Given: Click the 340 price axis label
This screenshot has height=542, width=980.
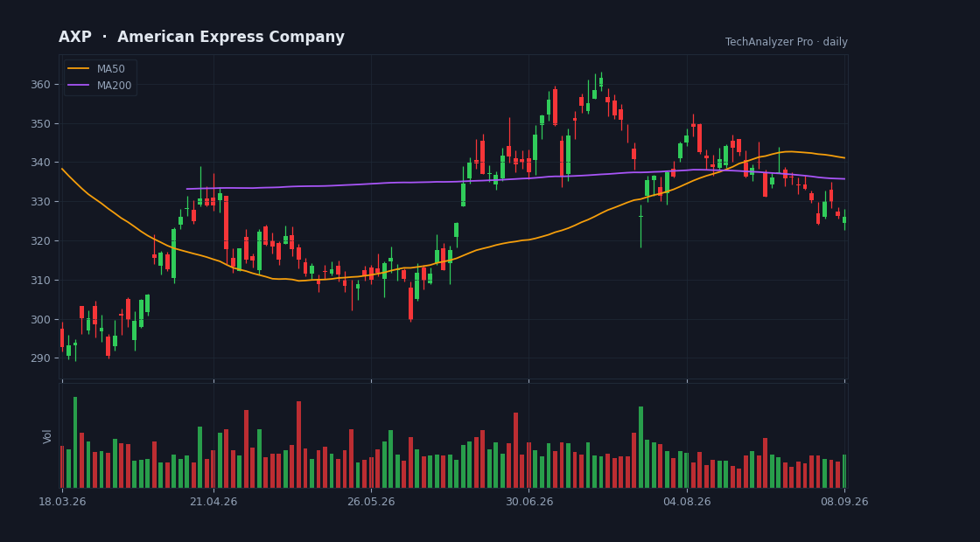Looking at the screenshot, I should (x=40, y=163).
